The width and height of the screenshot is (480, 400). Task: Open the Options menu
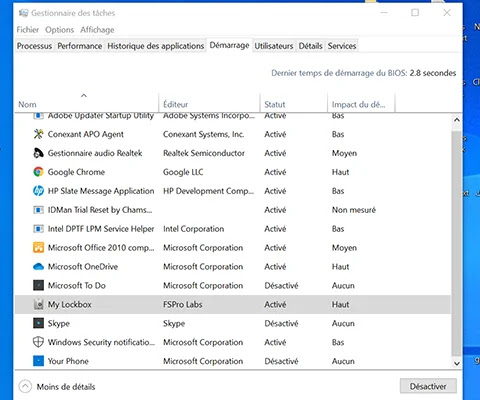pyautogui.click(x=59, y=30)
